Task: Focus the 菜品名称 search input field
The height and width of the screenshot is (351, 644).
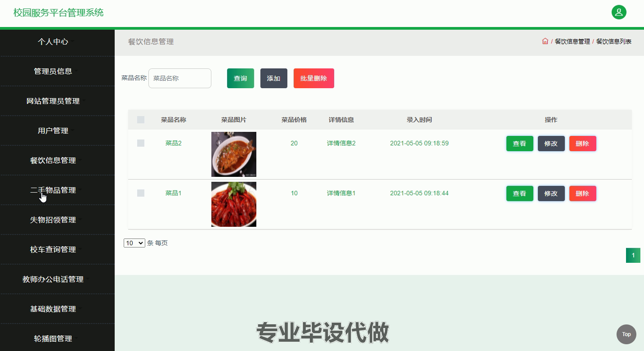Action: point(180,78)
